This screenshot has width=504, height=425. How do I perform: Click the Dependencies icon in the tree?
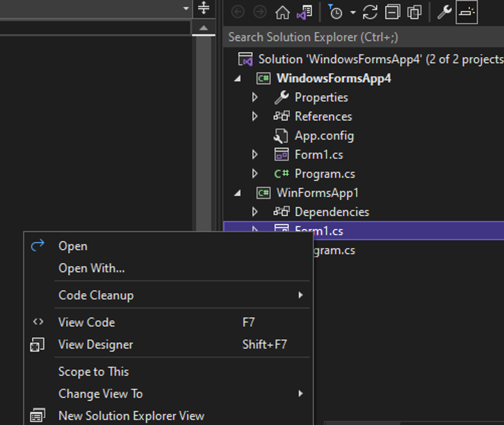(282, 211)
